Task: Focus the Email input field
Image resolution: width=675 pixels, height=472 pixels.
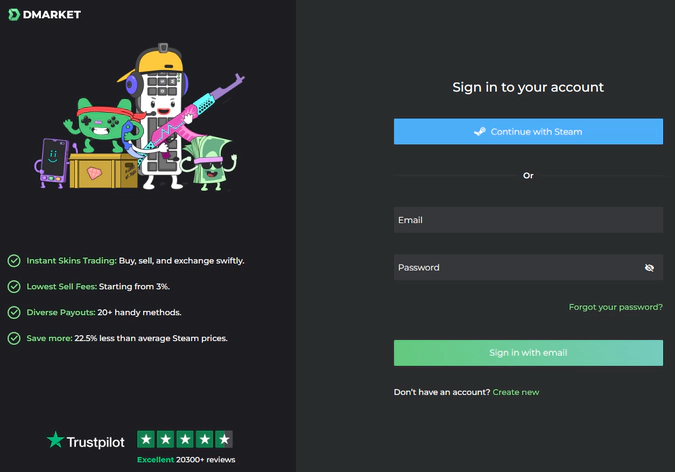Action: click(x=528, y=220)
